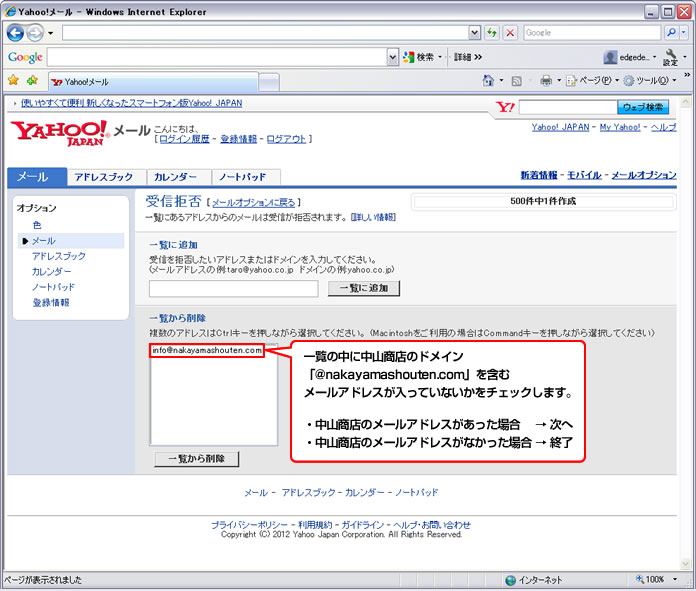Click the IE Google search box
Image resolution: width=696 pixels, height=591 pixels.
[592, 33]
